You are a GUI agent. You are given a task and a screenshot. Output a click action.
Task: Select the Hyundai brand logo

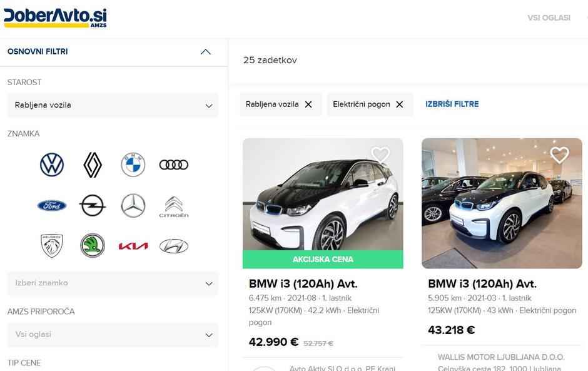point(174,246)
